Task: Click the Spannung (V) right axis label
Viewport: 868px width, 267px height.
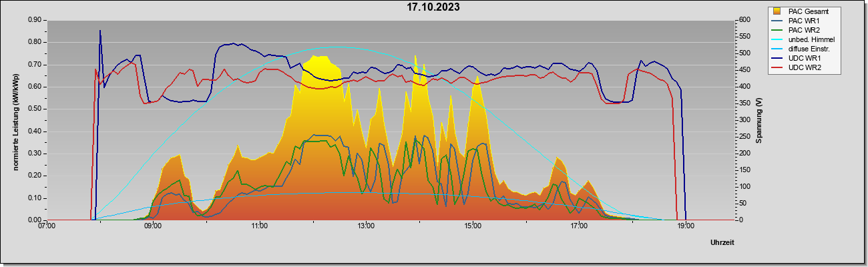Action: pos(759,121)
